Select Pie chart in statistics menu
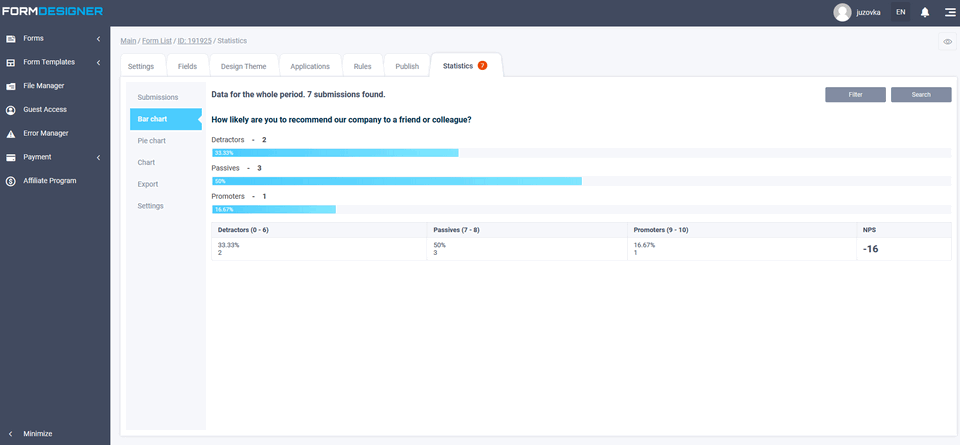The image size is (960, 445). coord(152,141)
